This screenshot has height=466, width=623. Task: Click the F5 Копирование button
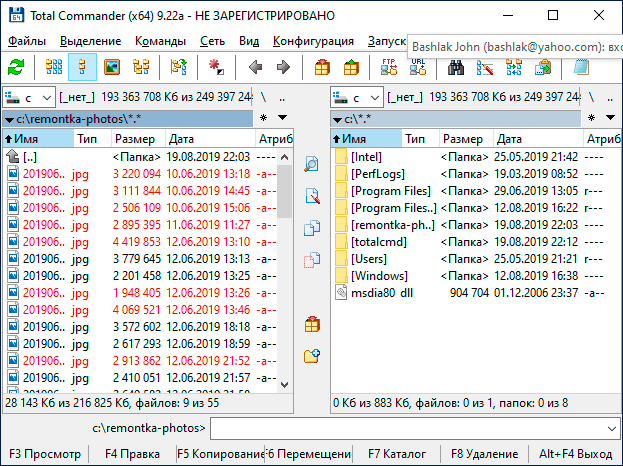(221, 454)
